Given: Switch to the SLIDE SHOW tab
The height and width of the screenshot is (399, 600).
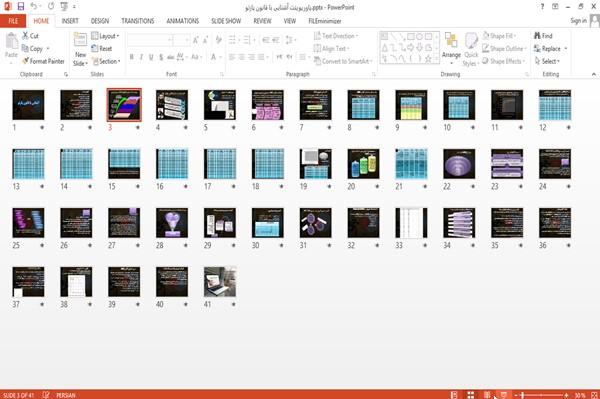Looking at the screenshot, I should point(226,21).
